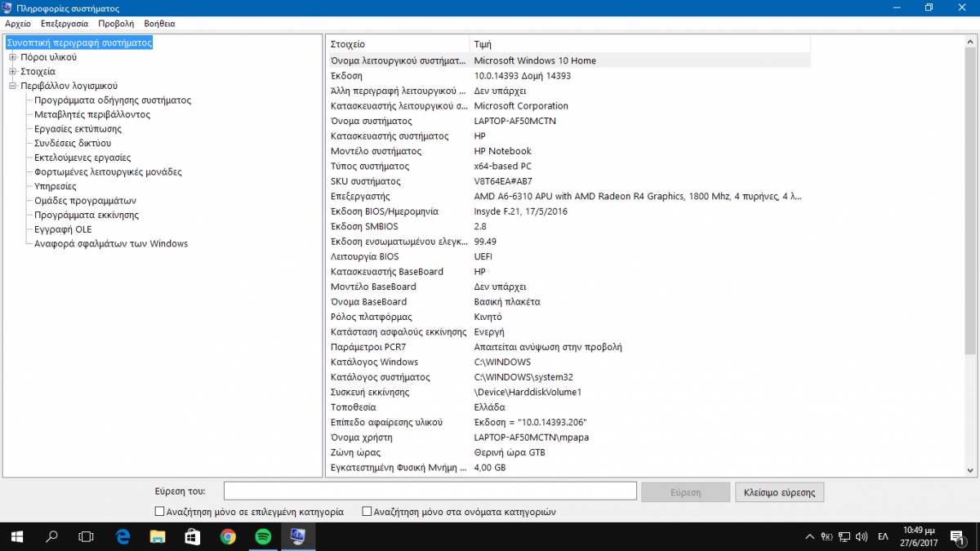The image size is (980, 551).
Task: Select Προγράμματα οδήγησης συστήματος
Action: (x=113, y=100)
